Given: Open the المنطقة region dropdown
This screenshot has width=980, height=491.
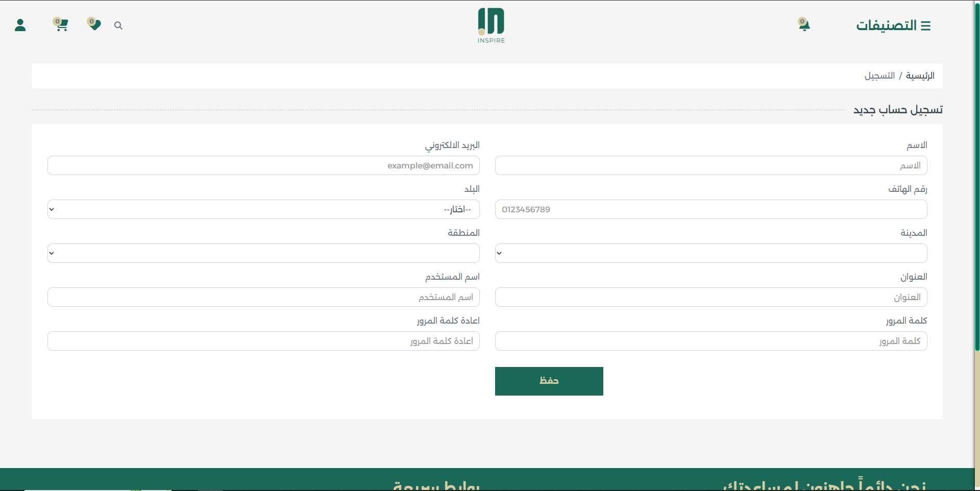Looking at the screenshot, I should [263, 253].
